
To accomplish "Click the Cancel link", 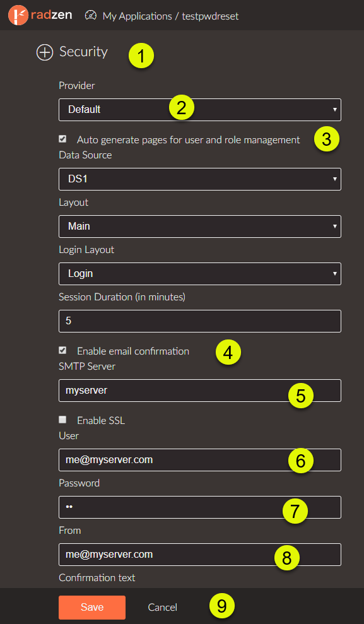I will pos(162,608).
